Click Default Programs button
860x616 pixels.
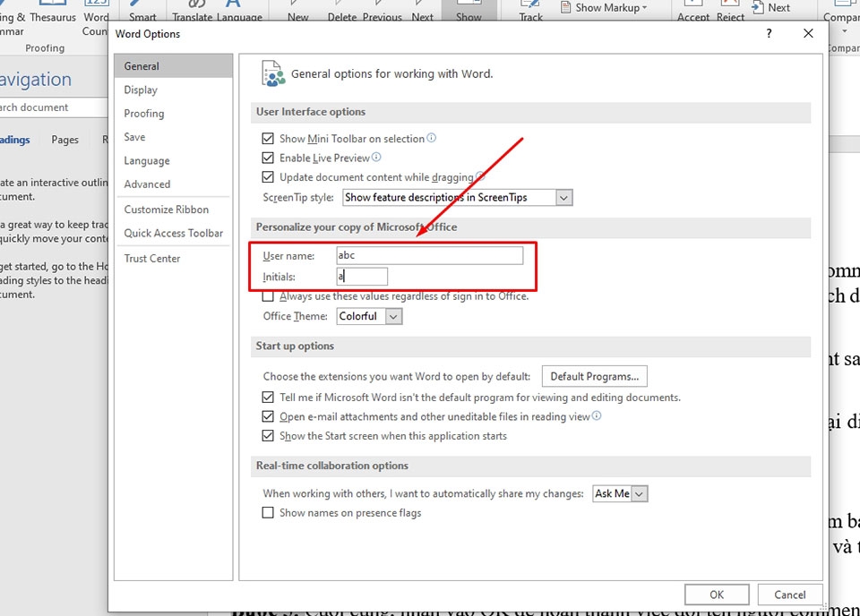point(595,377)
